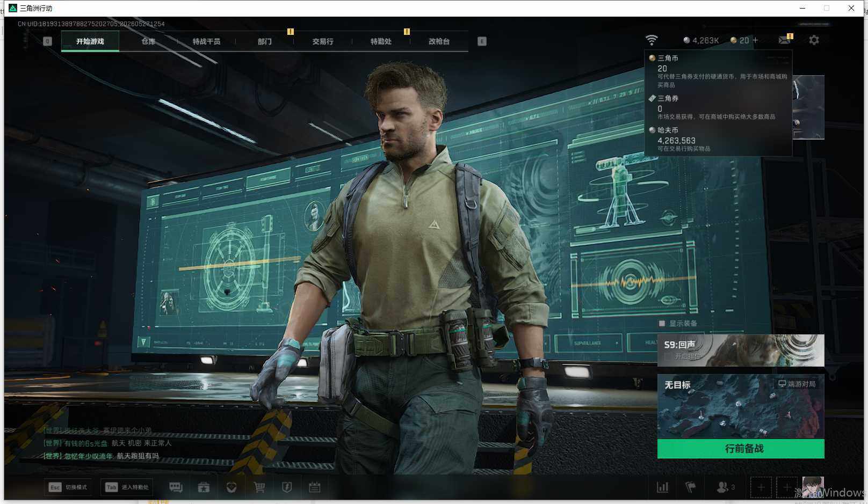Click the CN UID text
This screenshot has height=504, width=868.
tap(91, 24)
